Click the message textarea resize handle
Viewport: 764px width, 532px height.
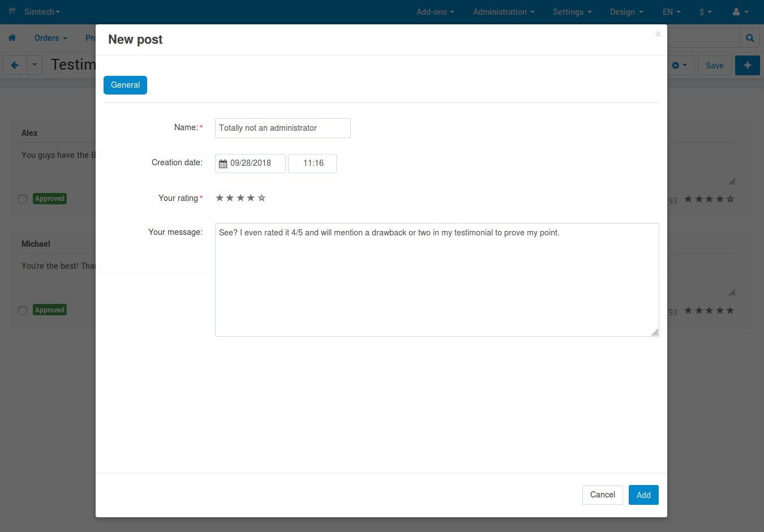coord(655,332)
